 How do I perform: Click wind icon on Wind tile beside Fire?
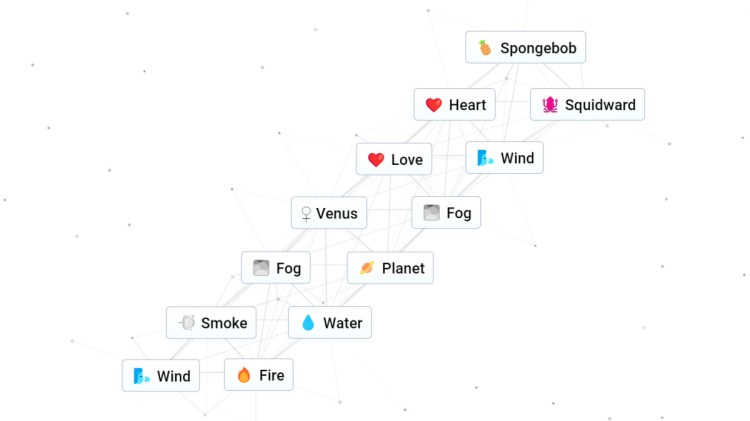point(141,377)
